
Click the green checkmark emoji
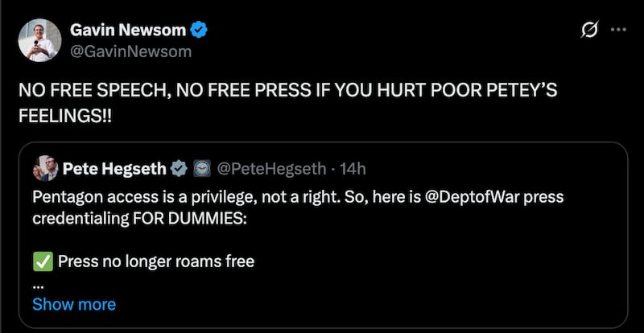(42, 261)
